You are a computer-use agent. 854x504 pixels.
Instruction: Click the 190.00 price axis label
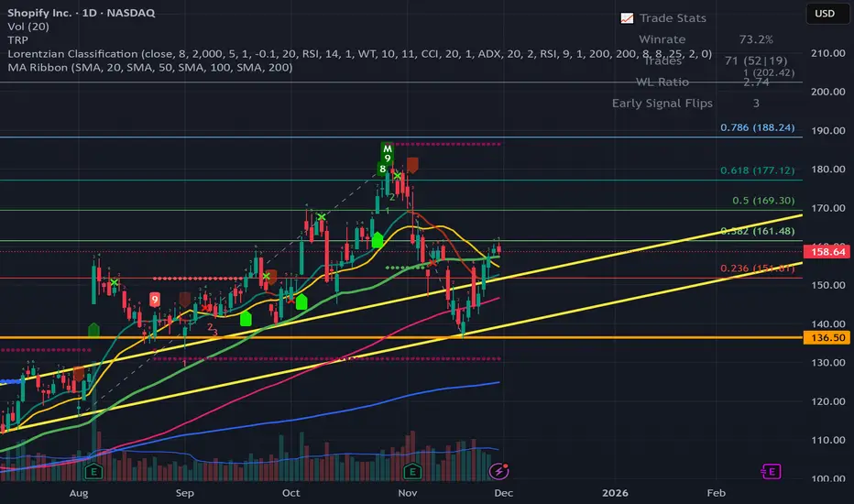[x=827, y=130]
